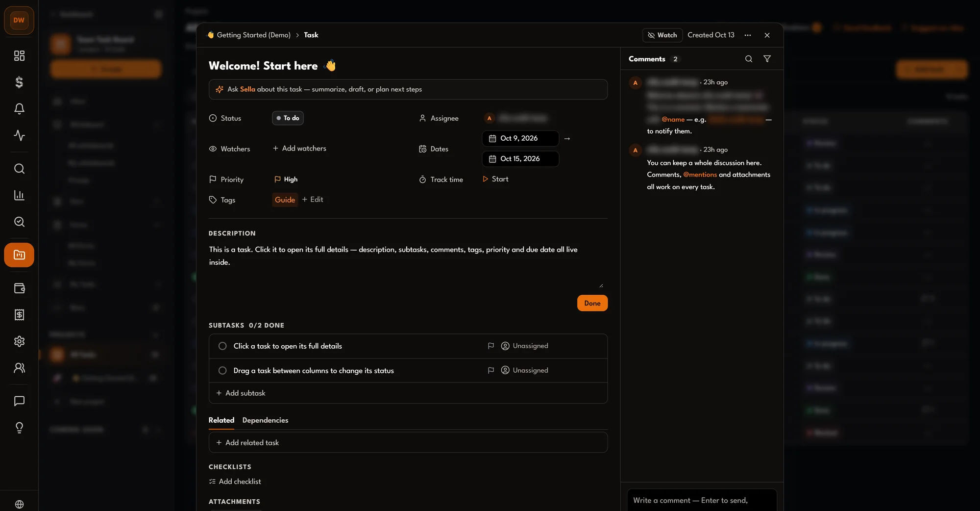Open the Oct 9, 2026 start date picker
Image resolution: width=980 pixels, height=511 pixels.
click(520, 138)
